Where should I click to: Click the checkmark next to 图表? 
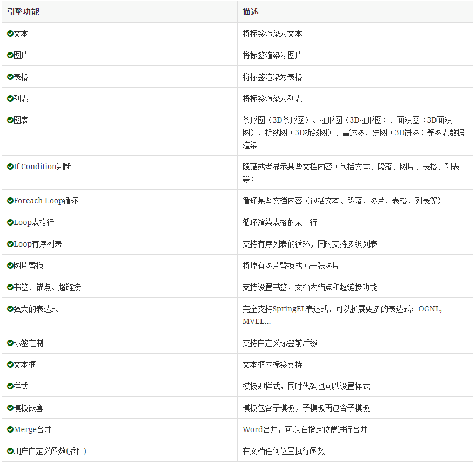click(11, 120)
